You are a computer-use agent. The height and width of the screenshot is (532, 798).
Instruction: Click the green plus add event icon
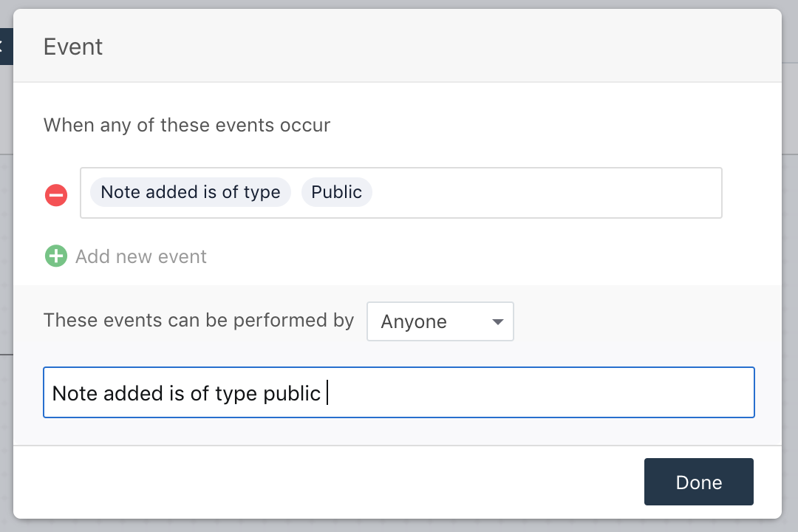(56, 256)
